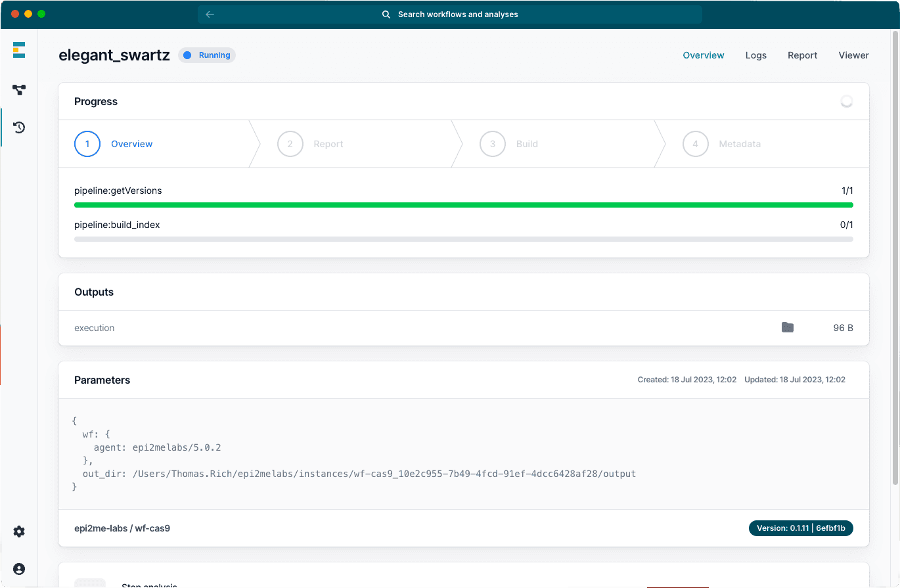Open the user account profile icon

19,569
